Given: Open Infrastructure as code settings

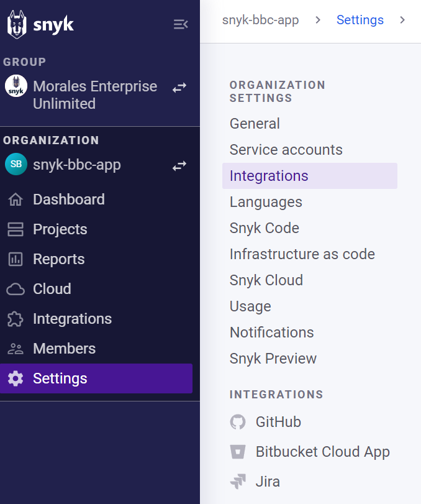Looking at the screenshot, I should pos(302,254).
